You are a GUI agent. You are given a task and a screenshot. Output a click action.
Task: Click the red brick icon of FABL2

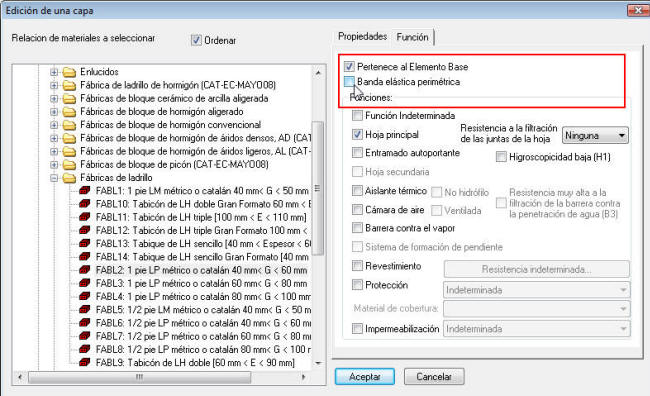pos(85,270)
